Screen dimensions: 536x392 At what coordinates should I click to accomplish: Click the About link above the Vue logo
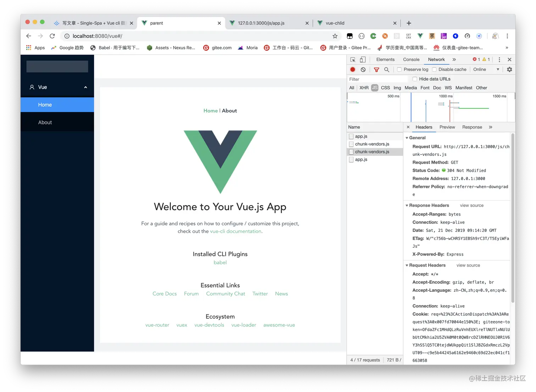229,111
